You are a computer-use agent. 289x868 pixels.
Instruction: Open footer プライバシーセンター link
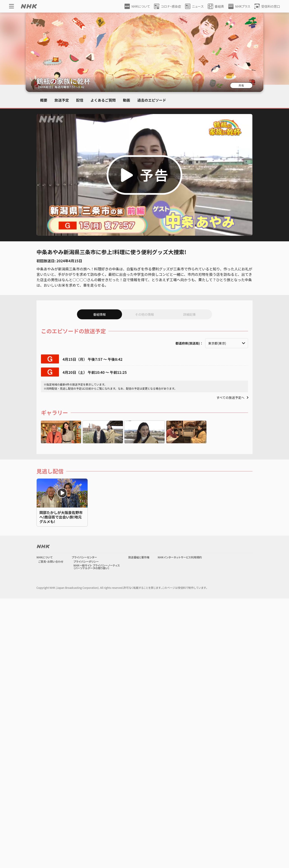click(84, 557)
